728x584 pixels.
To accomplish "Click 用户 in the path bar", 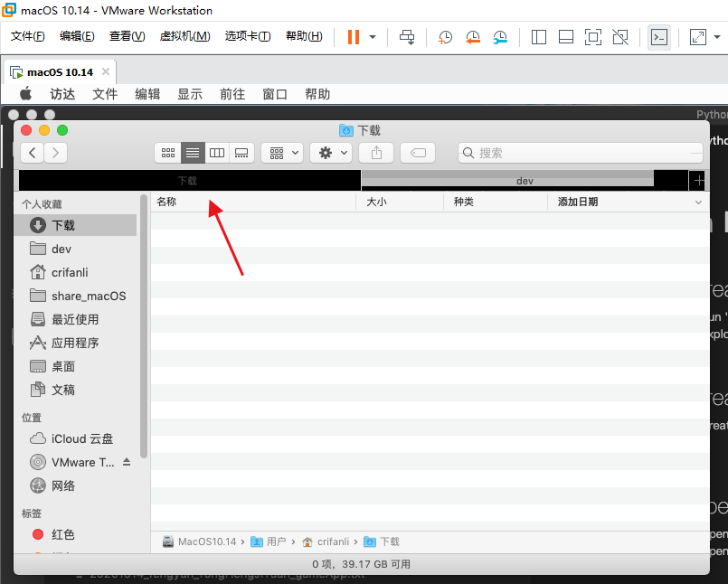I will (269, 542).
